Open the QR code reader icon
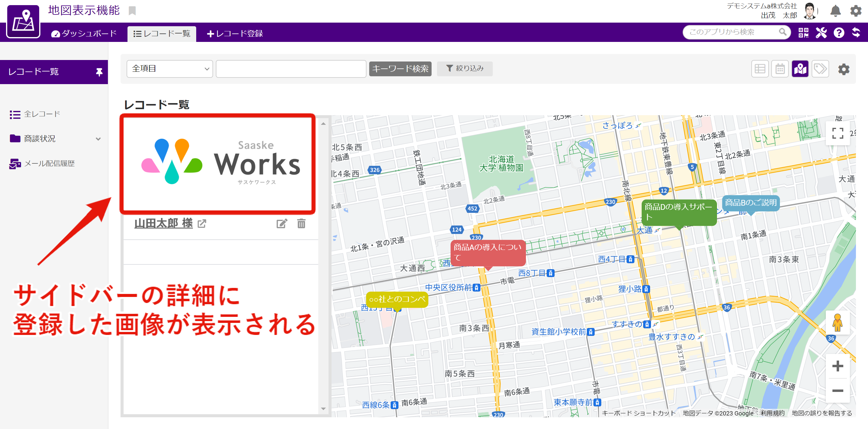 [x=803, y=33]
